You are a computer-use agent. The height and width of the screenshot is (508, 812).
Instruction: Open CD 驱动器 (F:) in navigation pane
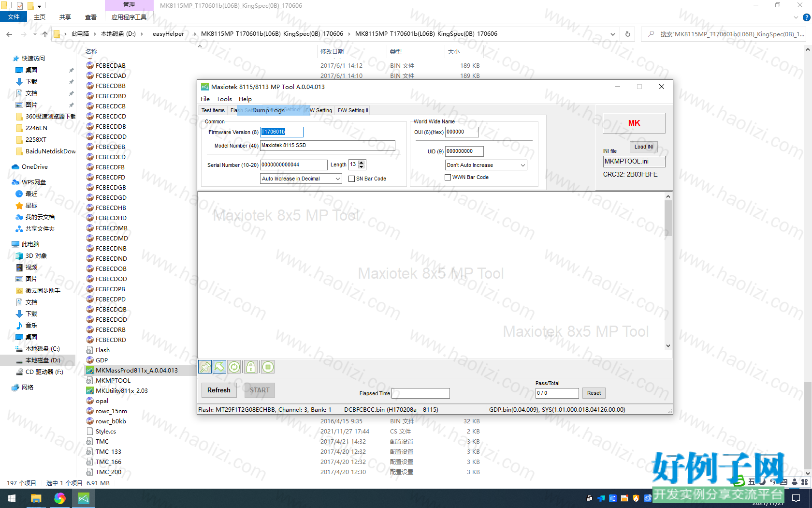click(x=39, y=372)
